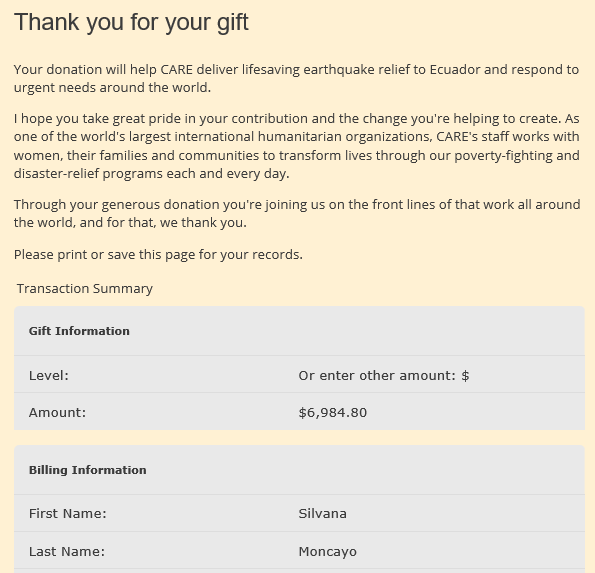This screenshot has width=595, height=573.
Task: Click the paragraph beginning "I hope you take great pride"
Action: tap(297, 146)
